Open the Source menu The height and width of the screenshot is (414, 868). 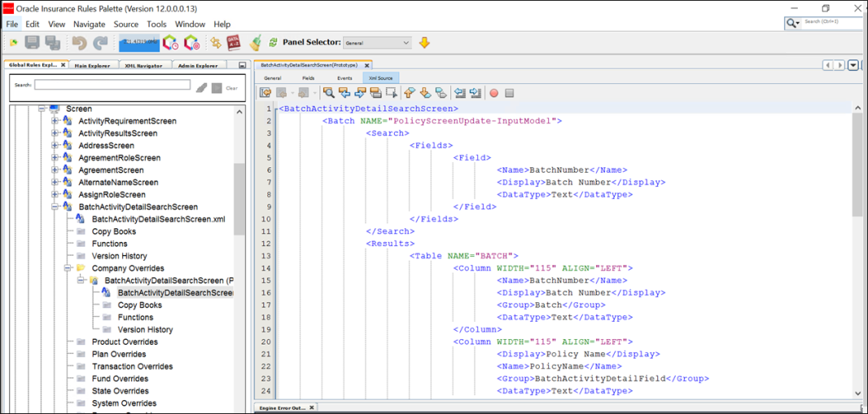click(x=126, y=24)
